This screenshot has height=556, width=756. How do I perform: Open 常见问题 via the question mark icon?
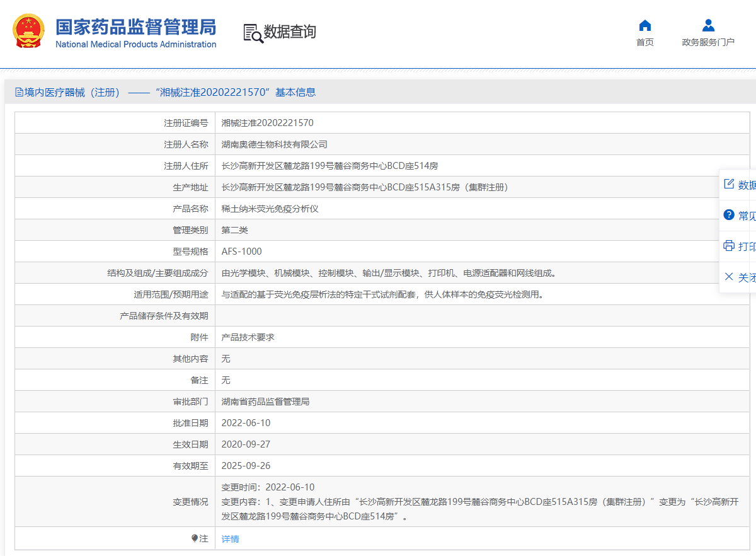click(728, 216)
